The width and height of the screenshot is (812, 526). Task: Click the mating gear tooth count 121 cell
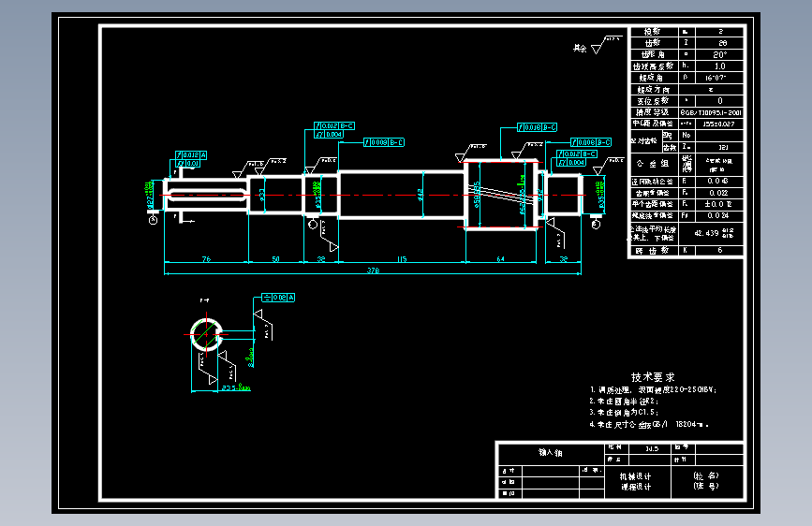click(719, 147)
